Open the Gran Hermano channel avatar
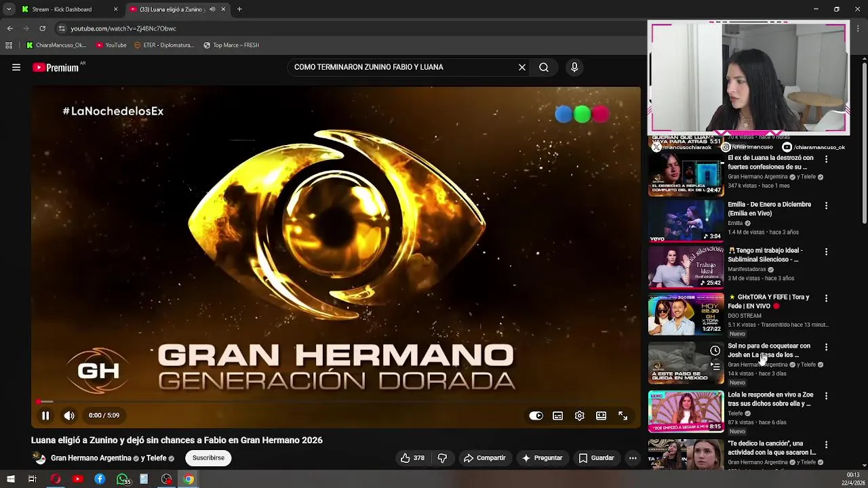Image resolution: width=868 pixels, height=488 pixels. (39, 458)
